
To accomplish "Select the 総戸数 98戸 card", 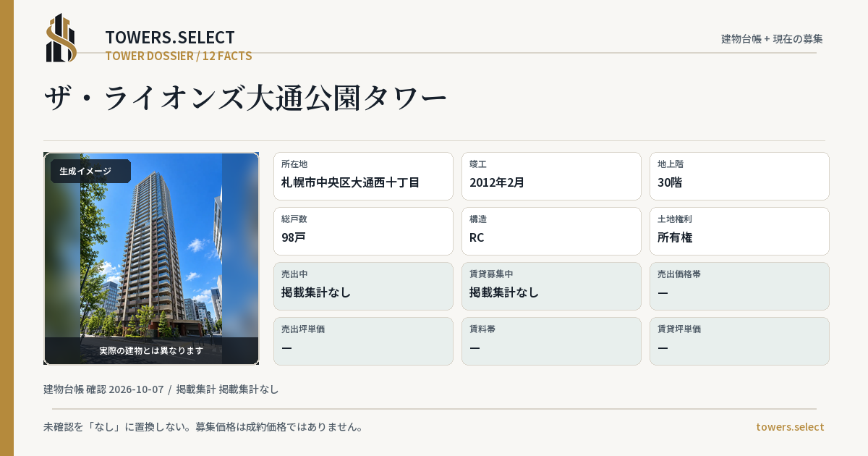I will (x=363, y=231).
